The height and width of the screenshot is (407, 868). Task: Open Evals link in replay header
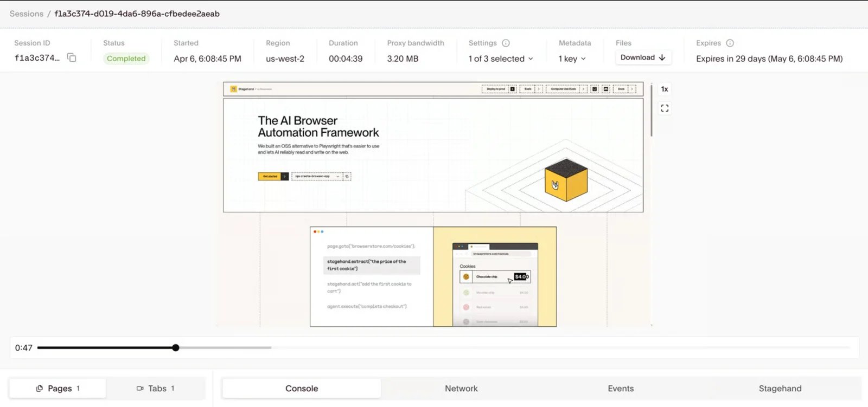tap(531, 89)
